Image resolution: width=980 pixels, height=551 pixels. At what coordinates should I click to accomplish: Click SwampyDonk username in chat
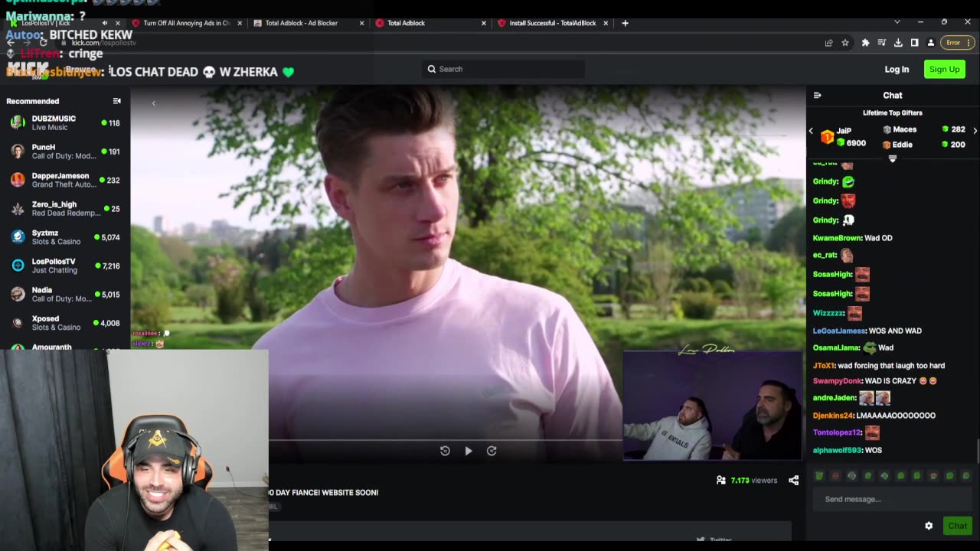[837, 381]
